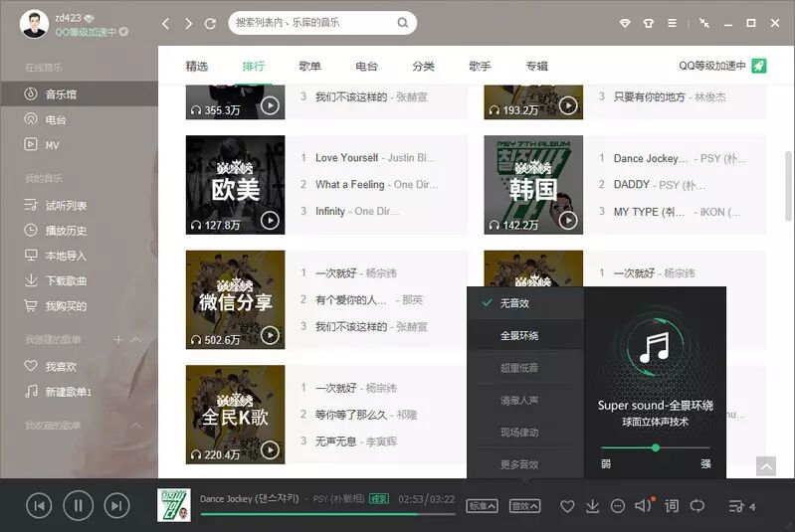
Task: Open the green diamond VIP icon
Action: coord(625,23)
